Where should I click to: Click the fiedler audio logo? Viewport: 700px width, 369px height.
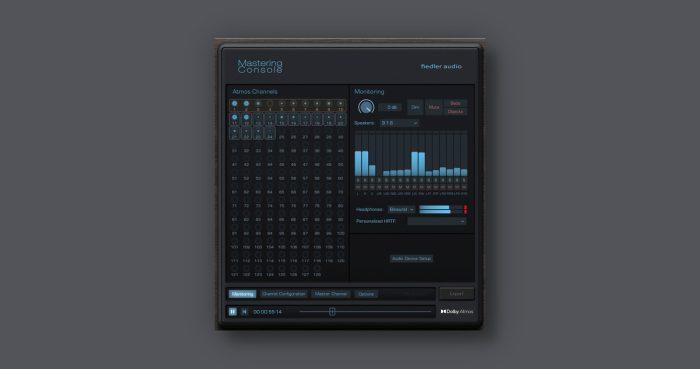(441, 66)
